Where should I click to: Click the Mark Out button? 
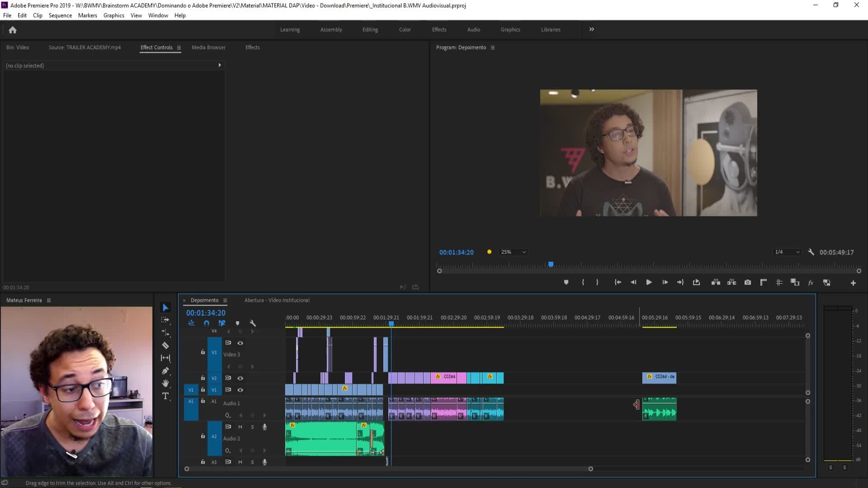(x=597, y=282)
